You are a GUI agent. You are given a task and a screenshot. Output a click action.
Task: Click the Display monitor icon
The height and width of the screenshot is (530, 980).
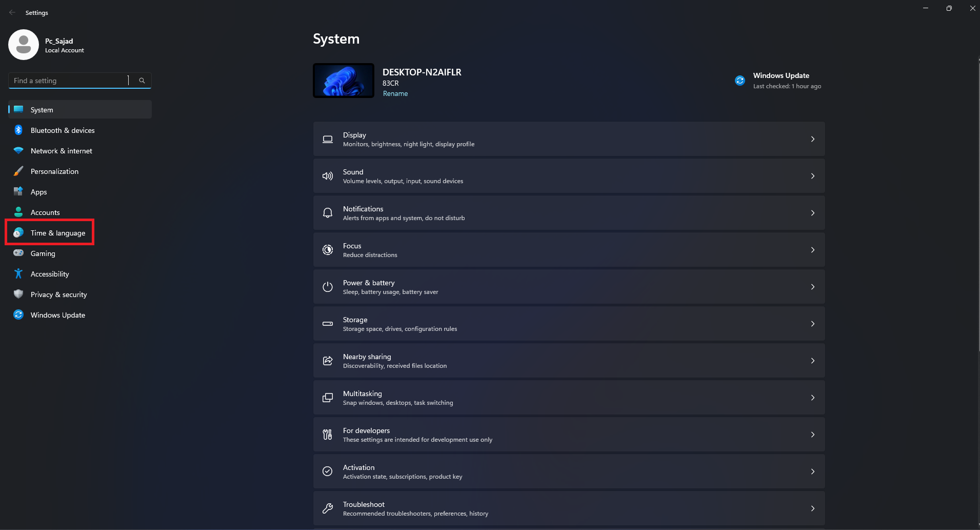tap(328, 139)
